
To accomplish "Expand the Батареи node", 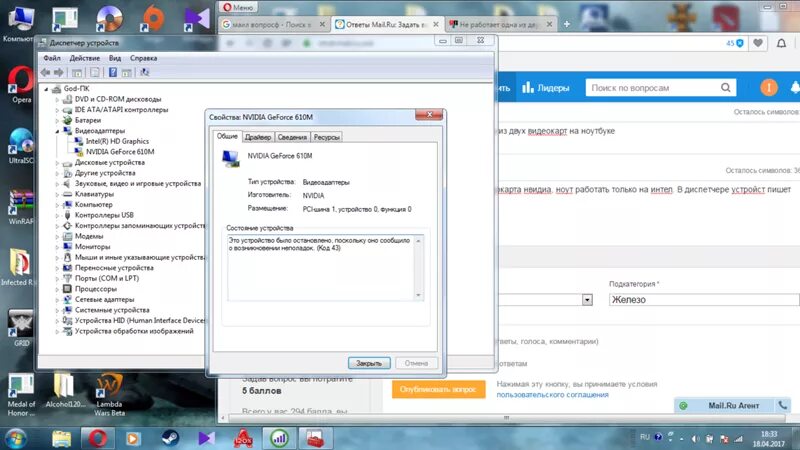I will click(57, 120).
